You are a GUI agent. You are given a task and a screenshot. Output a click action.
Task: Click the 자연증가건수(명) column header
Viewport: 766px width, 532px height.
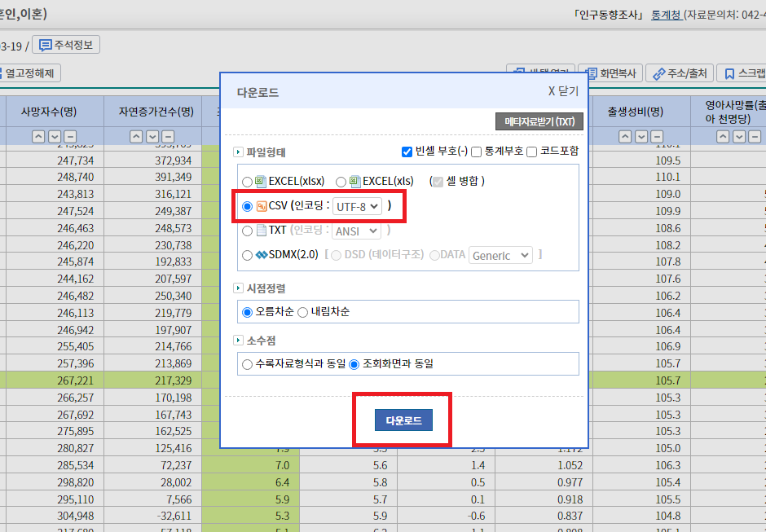(153, 112)
